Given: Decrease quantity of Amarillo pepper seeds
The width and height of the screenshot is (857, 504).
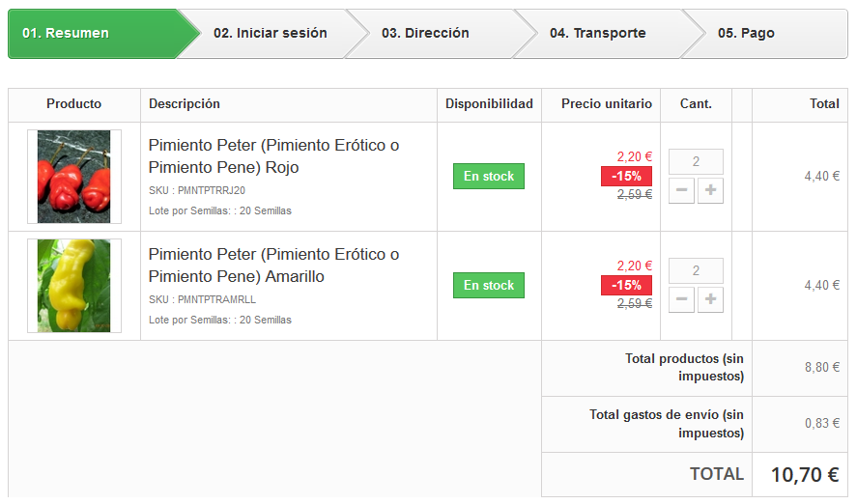Looking at the screenshot, I should [x=681, y=300].
